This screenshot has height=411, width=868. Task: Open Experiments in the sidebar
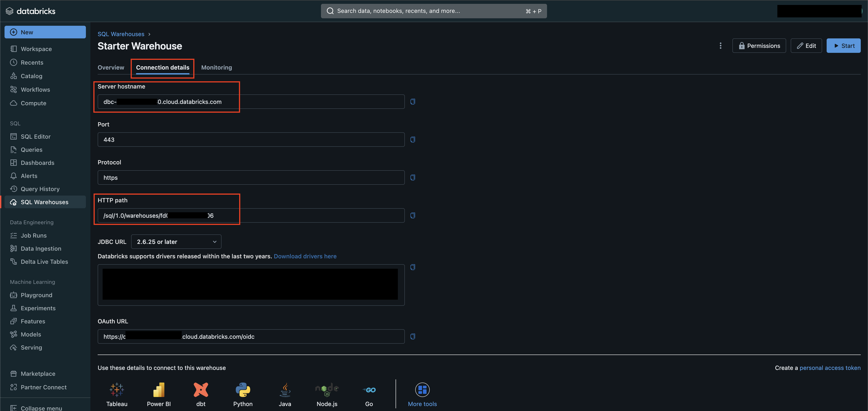pyautogui.click(x=45, y=308)
